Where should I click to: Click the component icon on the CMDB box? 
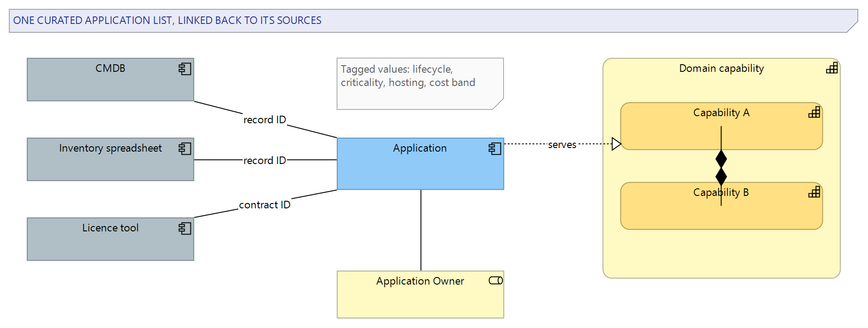[x=185, y=69]
